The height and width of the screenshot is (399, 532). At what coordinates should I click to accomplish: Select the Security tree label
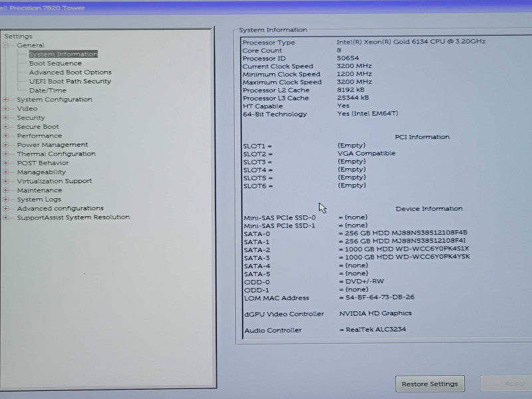31,118
